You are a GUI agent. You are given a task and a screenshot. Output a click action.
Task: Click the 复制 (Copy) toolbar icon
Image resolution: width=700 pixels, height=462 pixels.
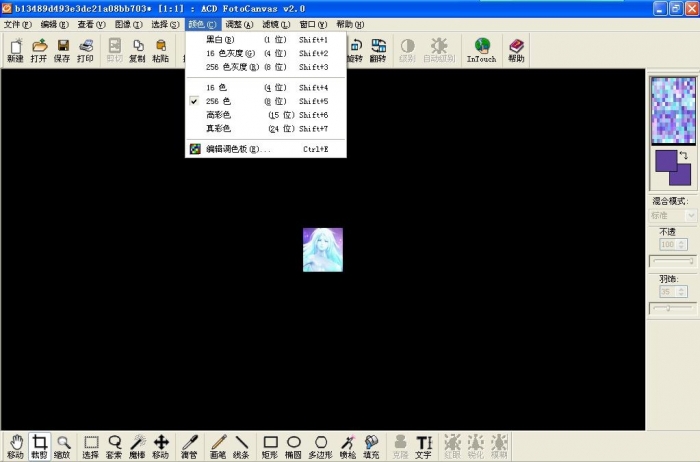point(138,50)
